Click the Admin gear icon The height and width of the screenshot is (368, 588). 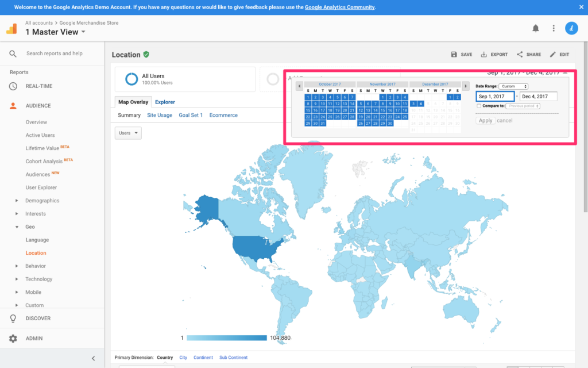pos(13,338)
